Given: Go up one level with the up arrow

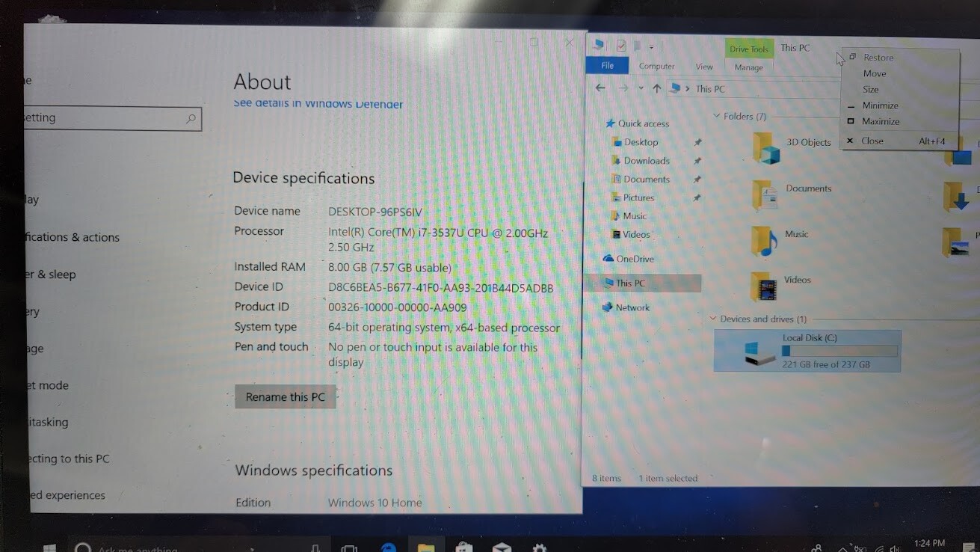Looking at the screenshot, I should (x=656, y=88).
